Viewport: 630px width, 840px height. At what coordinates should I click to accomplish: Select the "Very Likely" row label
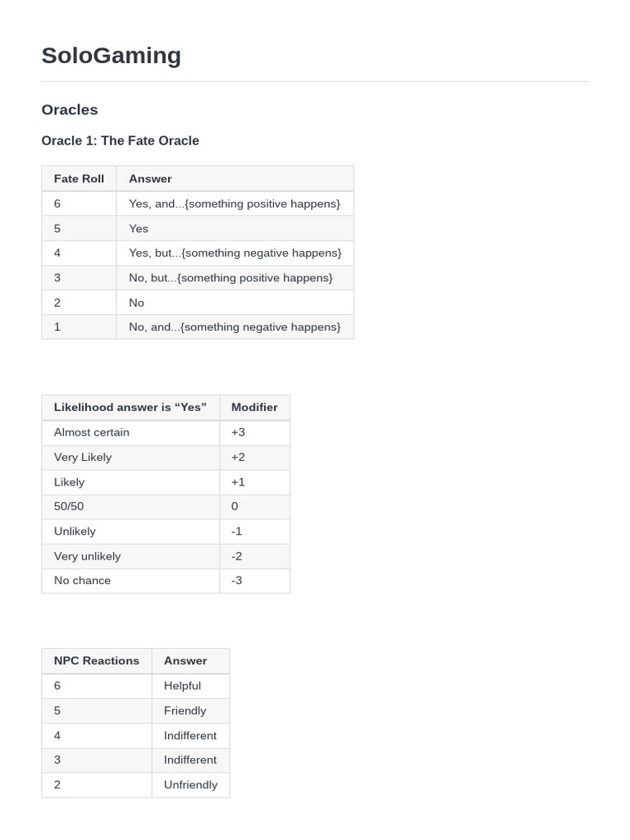(x=83, y=457)
